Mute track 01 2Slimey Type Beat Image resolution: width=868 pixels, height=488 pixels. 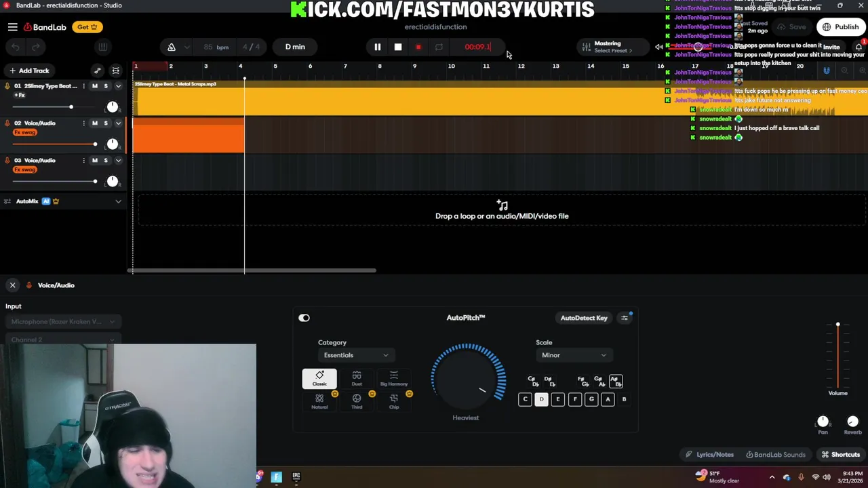[95, 86]
